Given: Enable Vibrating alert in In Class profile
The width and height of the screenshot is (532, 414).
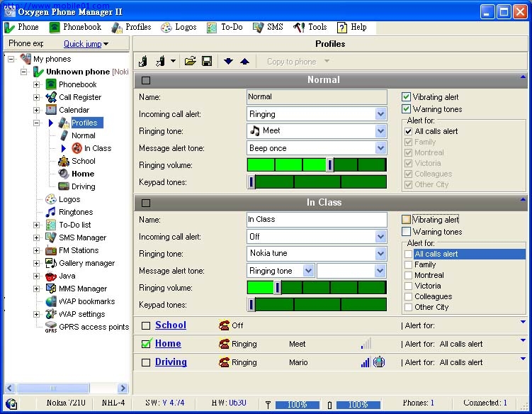Looking at the screenshot, I should pyautogui.click(x=406, y=219).
